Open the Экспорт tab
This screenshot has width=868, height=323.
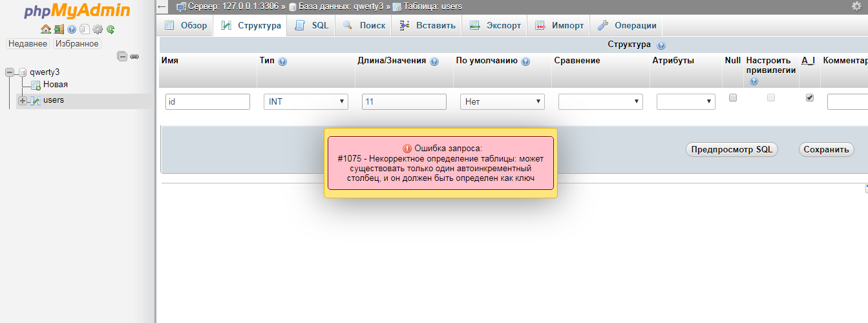495,26
